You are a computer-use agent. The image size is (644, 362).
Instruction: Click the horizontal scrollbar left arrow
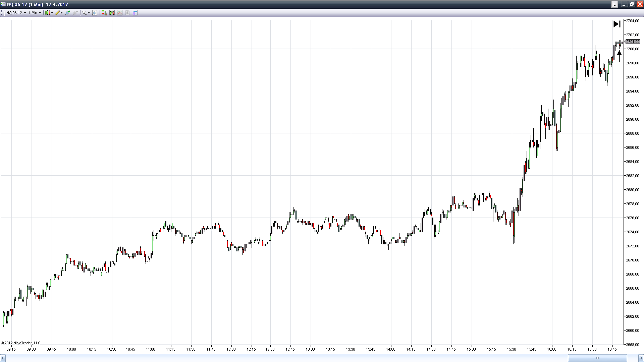[3, 358]
